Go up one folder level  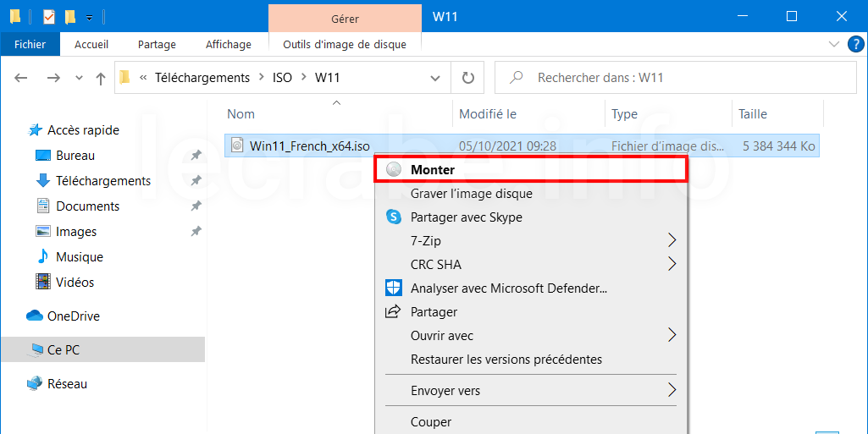tap(100, 78)
